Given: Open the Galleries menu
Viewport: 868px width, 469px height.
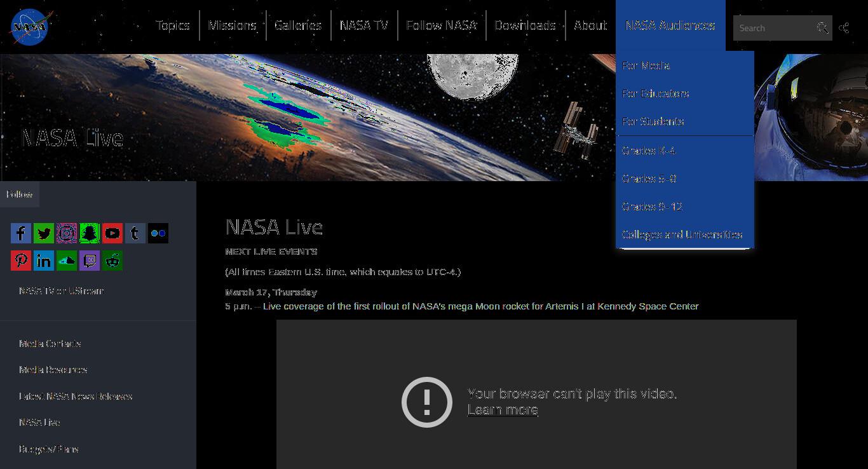Looking at the screenshot, I should coord(298,25).
